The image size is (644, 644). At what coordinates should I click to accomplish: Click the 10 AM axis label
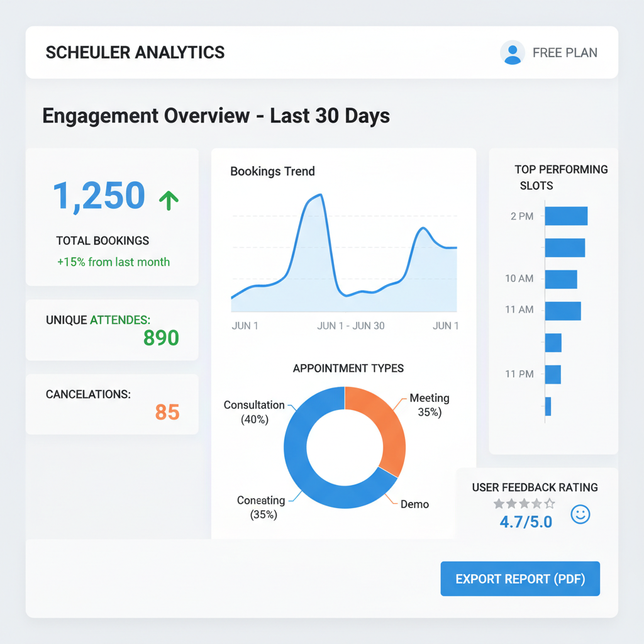[519, 279]
